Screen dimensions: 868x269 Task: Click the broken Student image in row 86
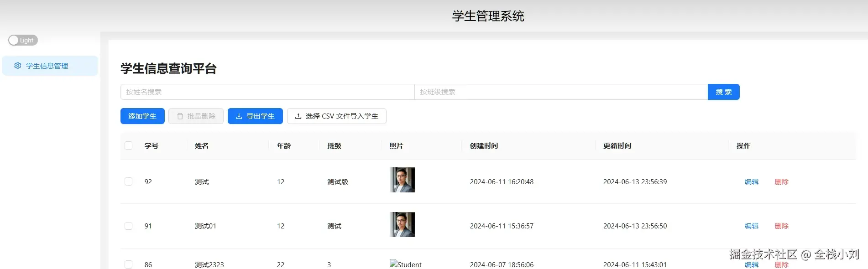point(406,264)
